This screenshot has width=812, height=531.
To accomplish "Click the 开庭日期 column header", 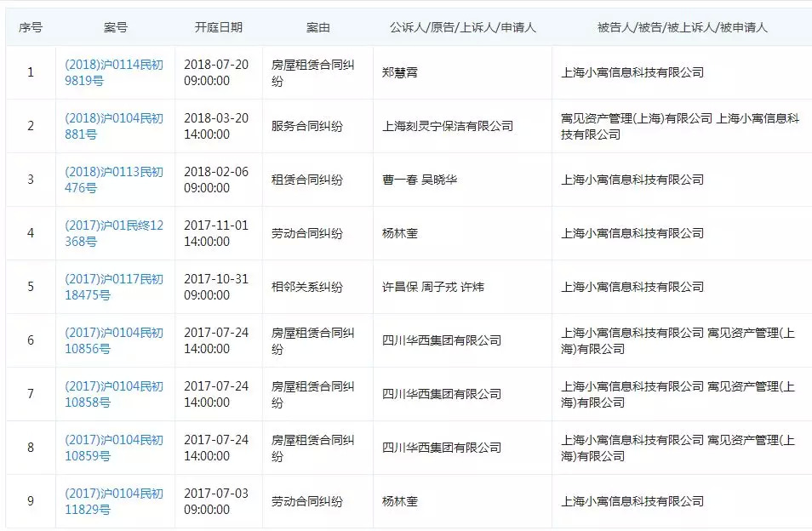I will [x=218, y=27].
